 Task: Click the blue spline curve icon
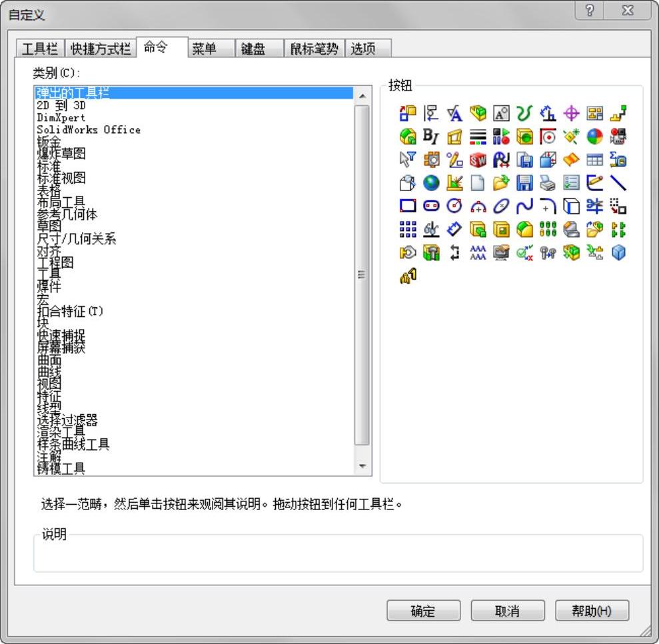click(524, 206)
